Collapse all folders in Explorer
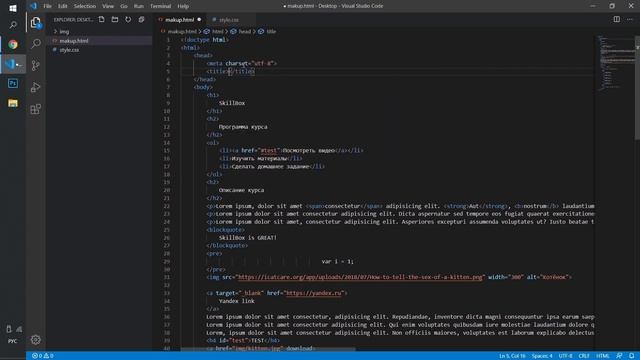The height and width of the screenshot is (360, 640). 141,20
